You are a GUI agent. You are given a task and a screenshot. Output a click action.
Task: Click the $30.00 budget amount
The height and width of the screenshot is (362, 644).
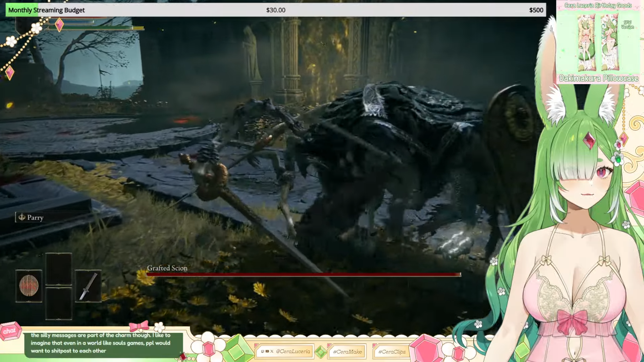[276, 10]
